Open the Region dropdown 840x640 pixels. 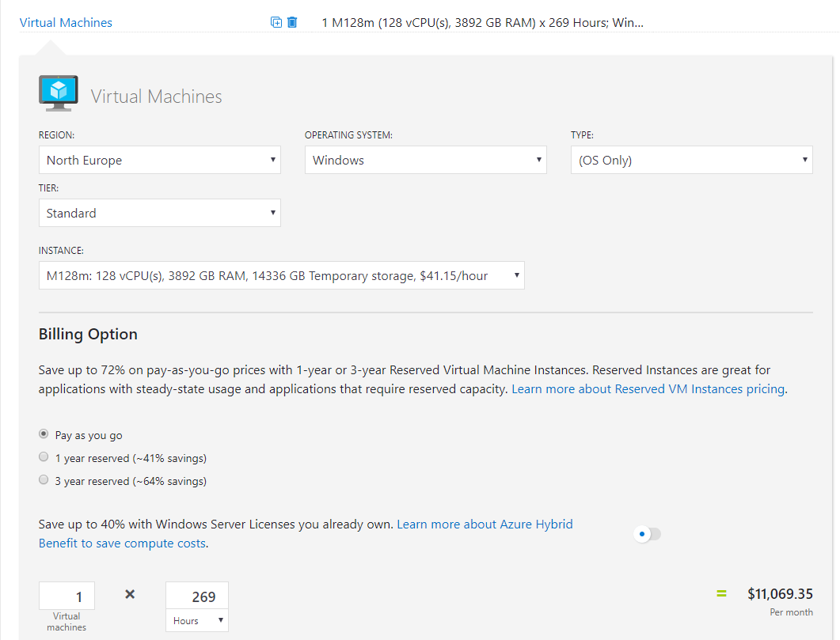(159, 160)
